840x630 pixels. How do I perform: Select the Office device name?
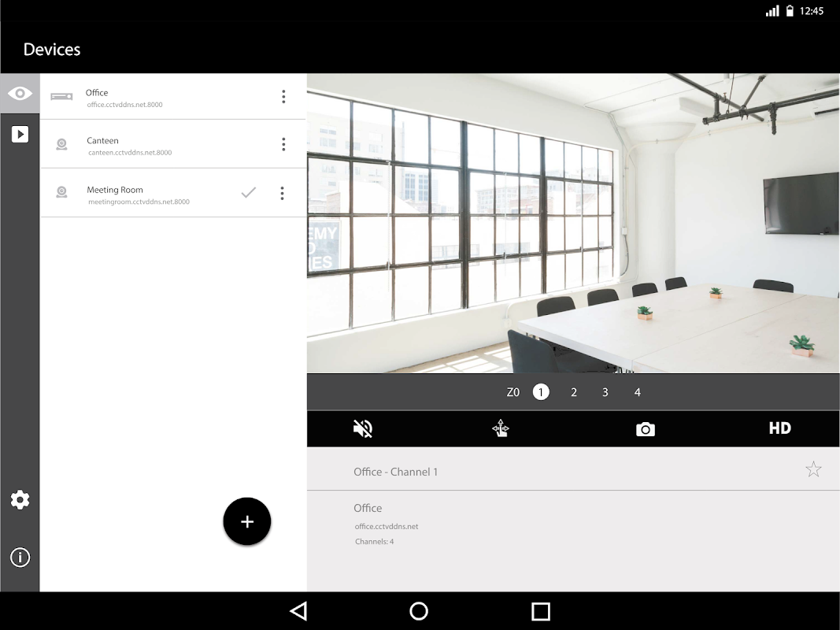click(97, 93)
